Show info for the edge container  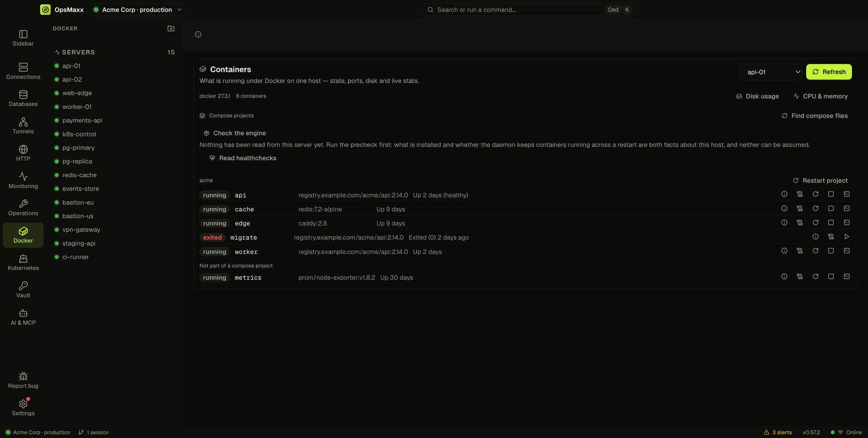pyautogui.click(x=784, y=223)
